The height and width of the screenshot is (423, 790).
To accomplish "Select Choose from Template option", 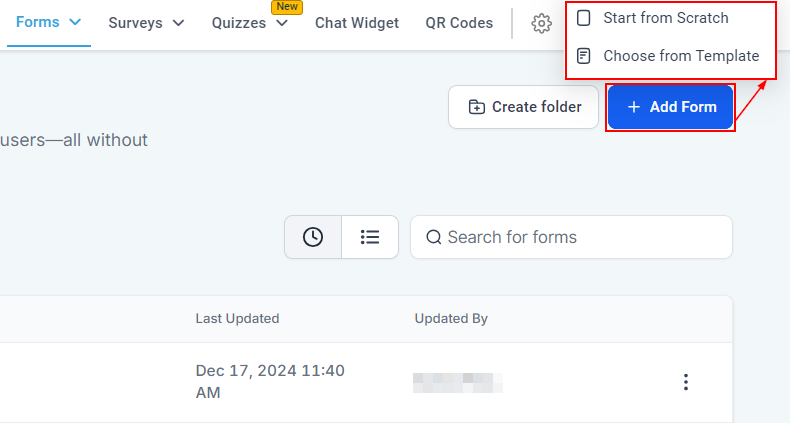I will click(x=680, y=56).
